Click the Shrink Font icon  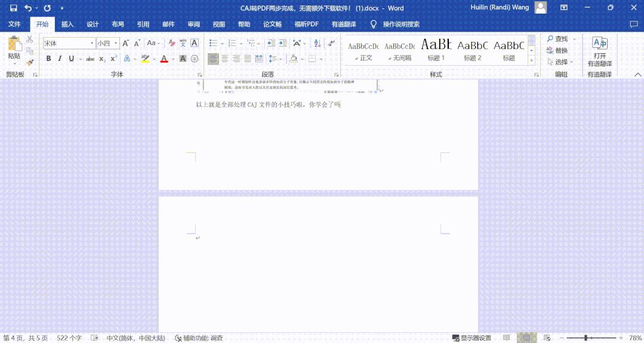(x=137, y=43)
